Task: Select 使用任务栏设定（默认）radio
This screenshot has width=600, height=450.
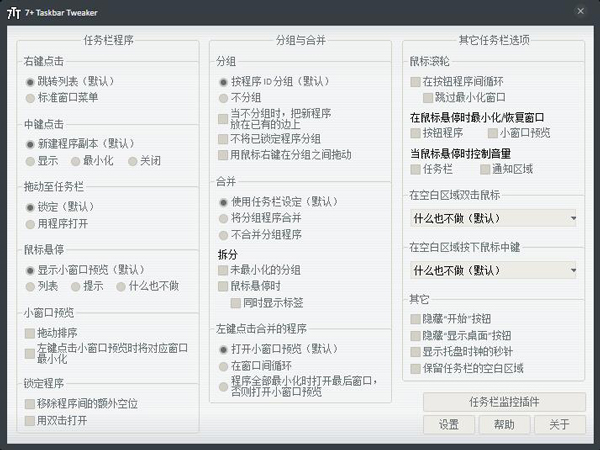Action: point(223,202)
